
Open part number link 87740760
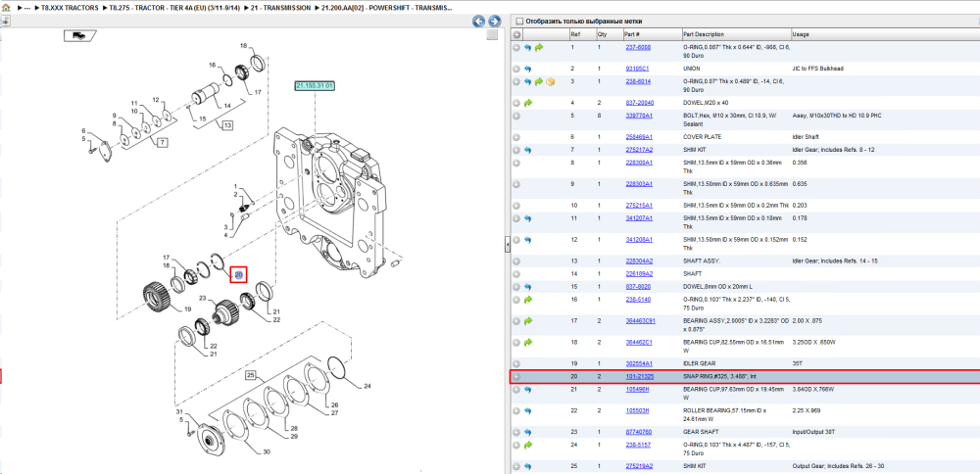[x=638, y=432]
